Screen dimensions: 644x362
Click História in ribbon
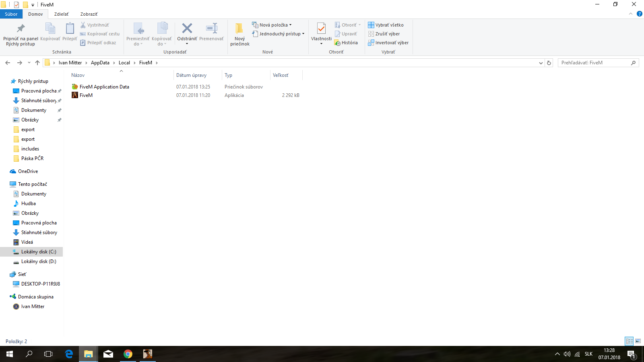[346, 43]
